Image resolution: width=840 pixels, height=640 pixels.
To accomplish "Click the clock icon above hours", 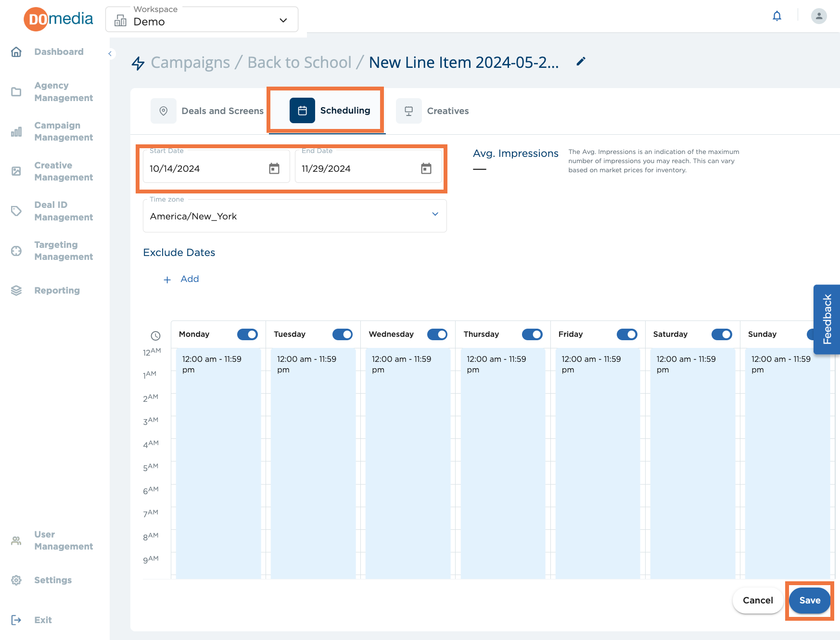I will coord(155,336).
